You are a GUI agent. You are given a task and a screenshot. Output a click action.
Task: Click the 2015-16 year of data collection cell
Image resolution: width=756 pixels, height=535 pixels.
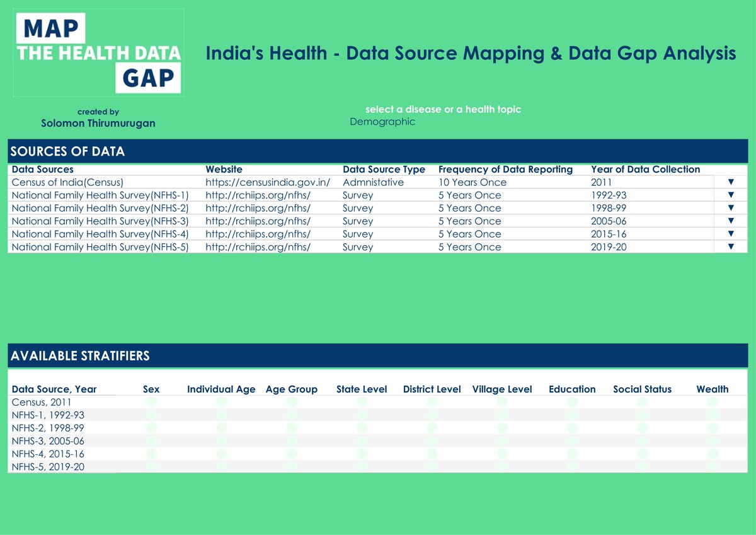pyautogui.click(x=609, y=234)
